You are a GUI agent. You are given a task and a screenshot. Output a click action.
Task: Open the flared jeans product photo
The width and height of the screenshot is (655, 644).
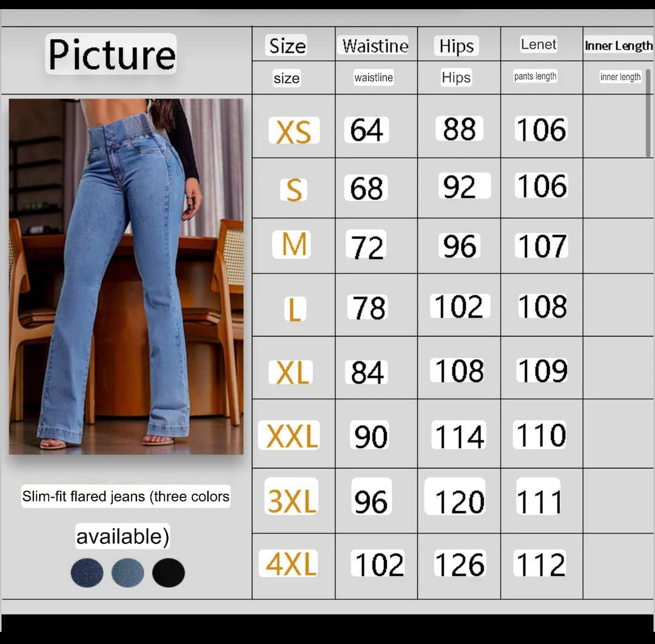coord(126,277)
